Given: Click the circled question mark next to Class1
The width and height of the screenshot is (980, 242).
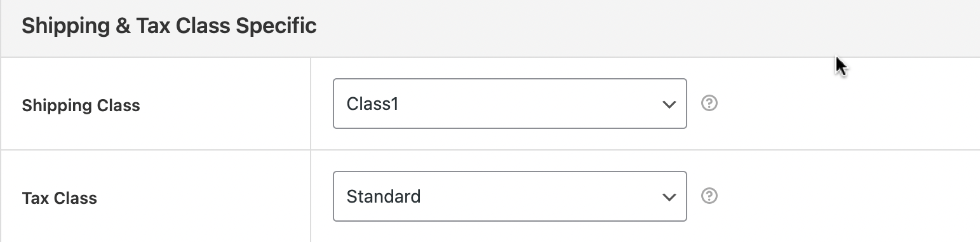Looking at the screenshot, I should point(709,104).
